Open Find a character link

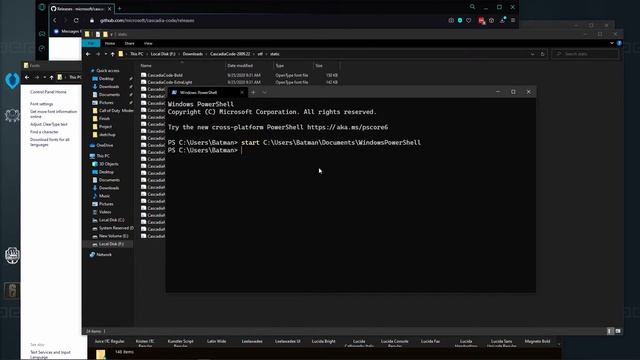pyautogui.click(x=44, y=132)
